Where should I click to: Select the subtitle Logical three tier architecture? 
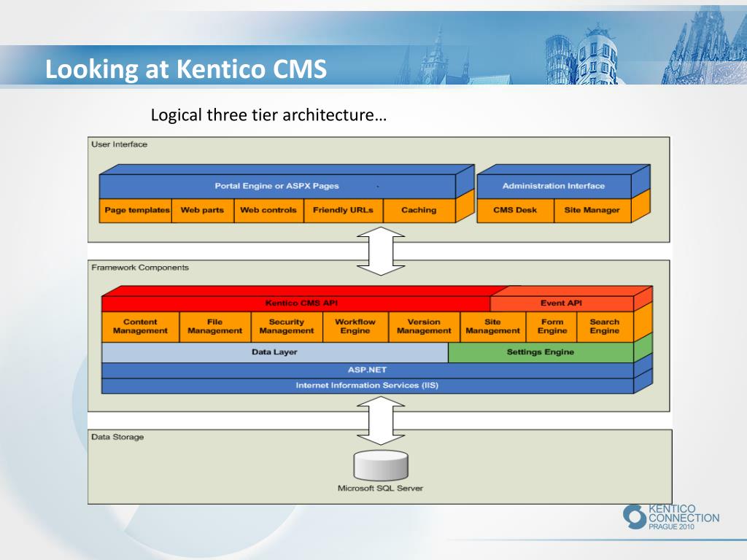tap(268, 114)
